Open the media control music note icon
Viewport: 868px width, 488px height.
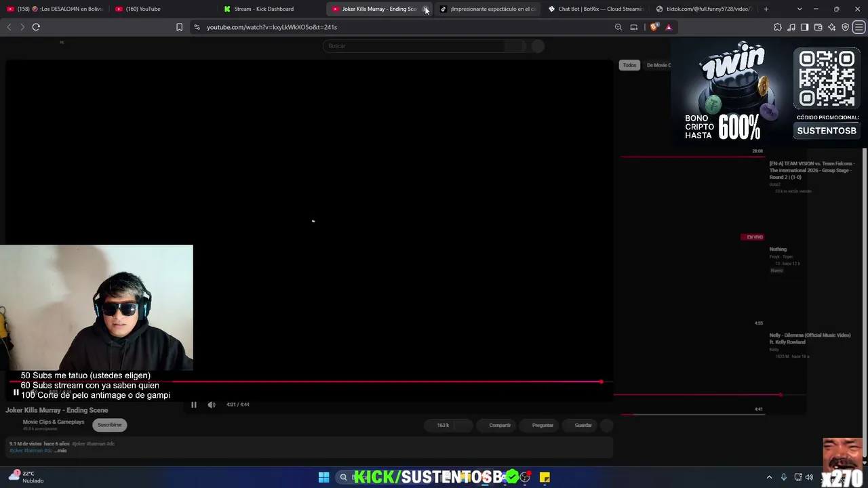click(791, 27)
